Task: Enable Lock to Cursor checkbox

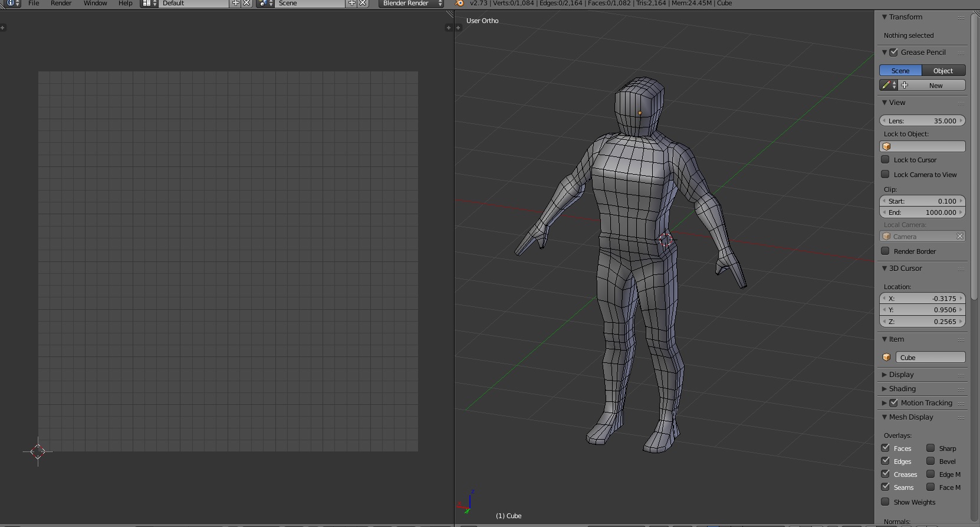Action: pos(885,160)
